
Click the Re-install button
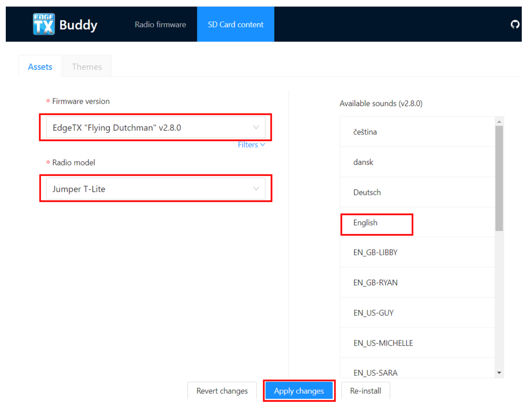point(366,391)
